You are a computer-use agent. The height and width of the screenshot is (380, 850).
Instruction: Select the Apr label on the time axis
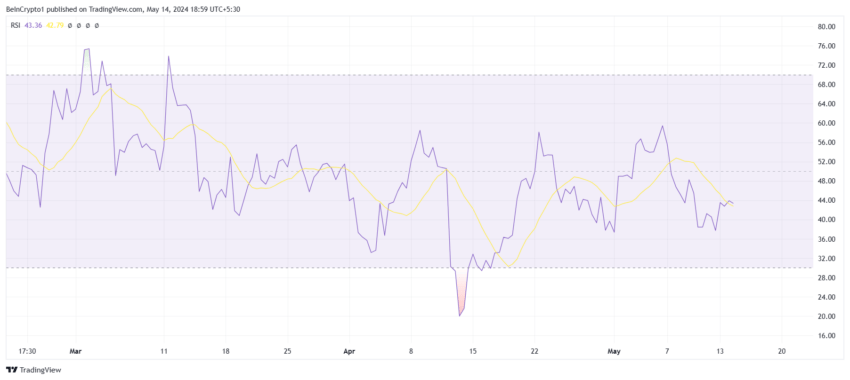click(x=349, y=351)
